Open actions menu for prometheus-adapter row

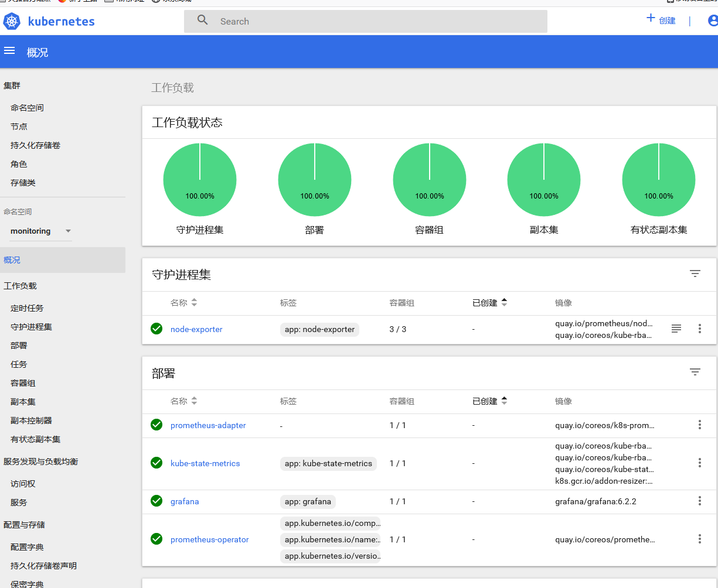[x=700, y=425]
